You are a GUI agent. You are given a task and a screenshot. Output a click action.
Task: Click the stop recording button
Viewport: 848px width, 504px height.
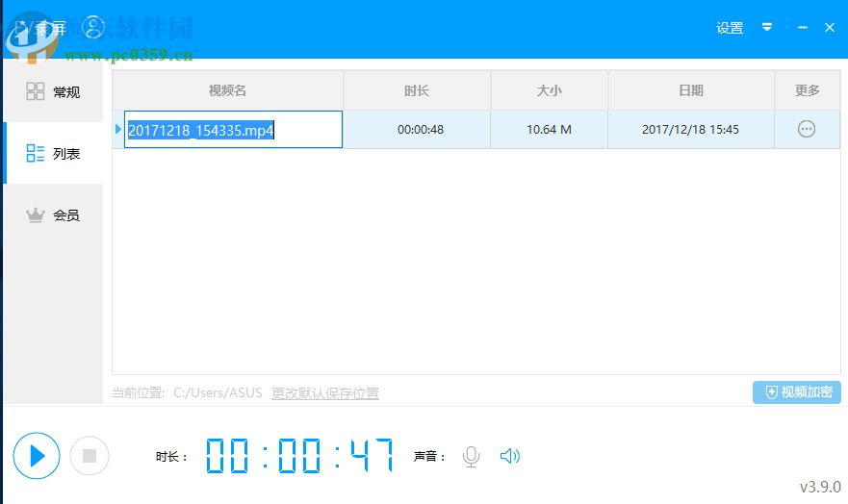(x=90, y=456)
